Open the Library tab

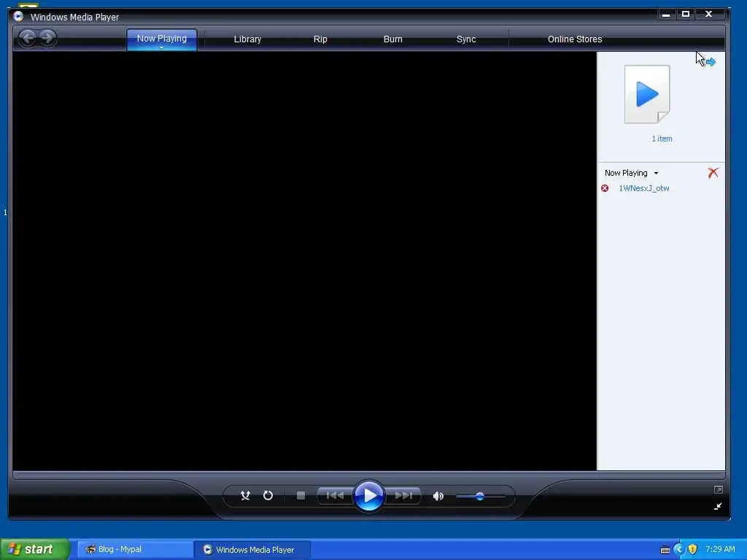[x=247, y=39]
